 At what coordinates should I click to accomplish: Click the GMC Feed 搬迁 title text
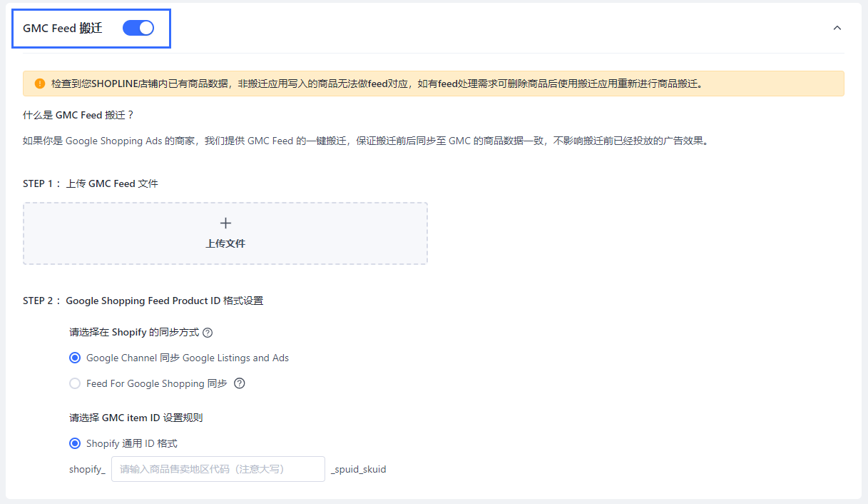click(63, 29)
